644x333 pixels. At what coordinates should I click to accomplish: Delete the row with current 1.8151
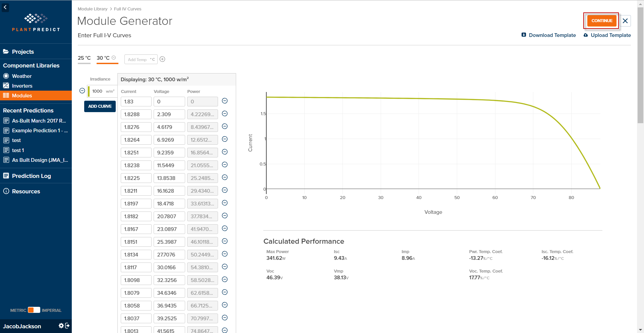click(225, 241)
